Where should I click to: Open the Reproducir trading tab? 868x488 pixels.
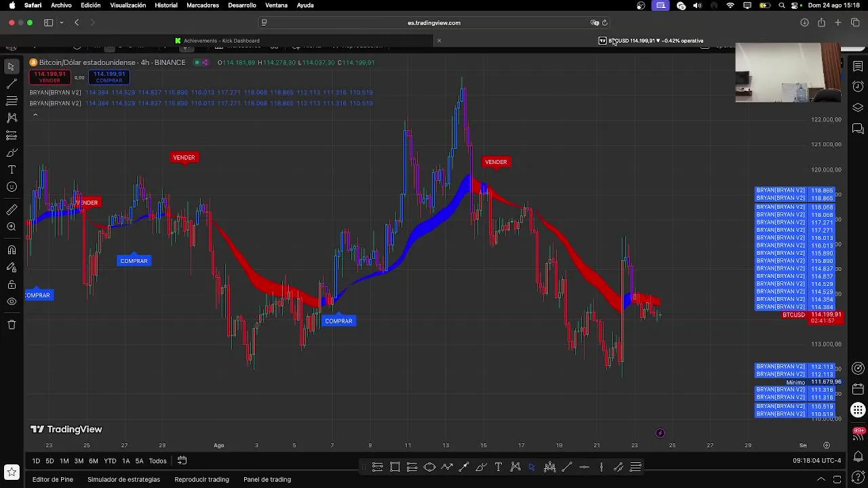click(201, 479)
